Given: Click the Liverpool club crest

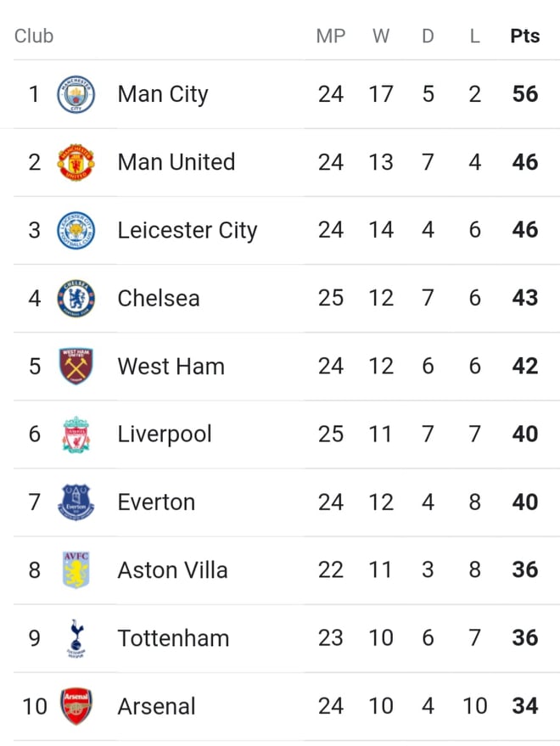Looking at the screenshot, I should coord(76,435).
